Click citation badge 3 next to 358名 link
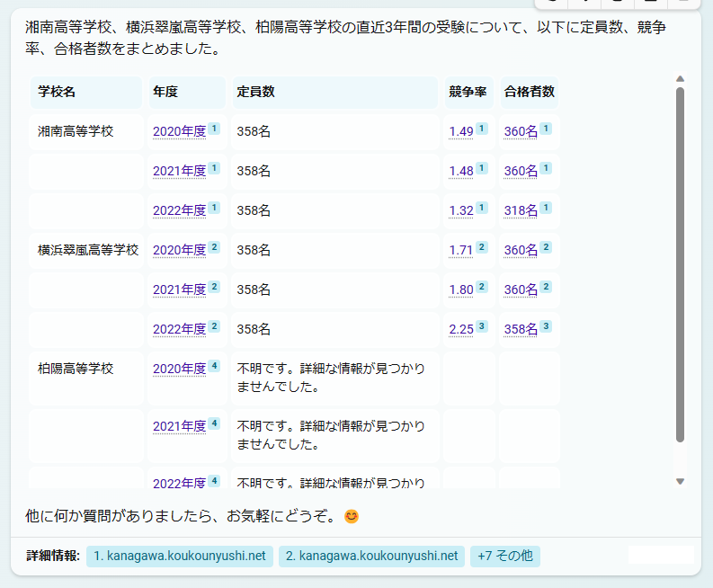This screenshot has height=588, width=713. coord(546,326)
